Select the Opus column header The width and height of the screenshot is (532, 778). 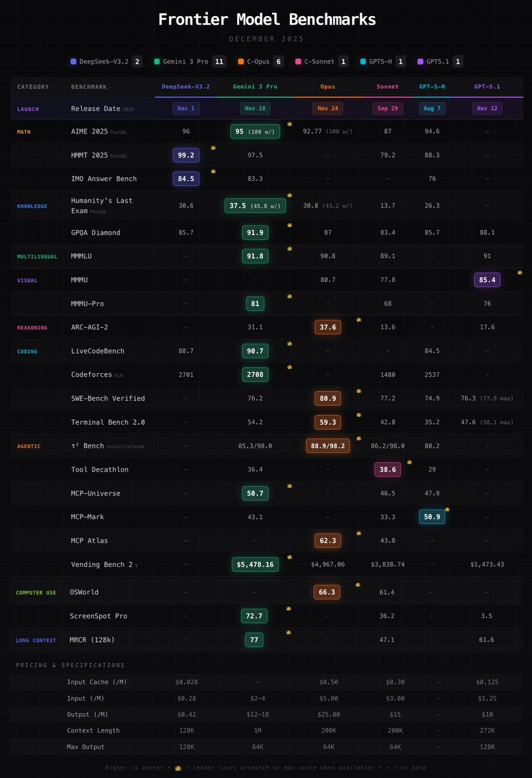327,86
